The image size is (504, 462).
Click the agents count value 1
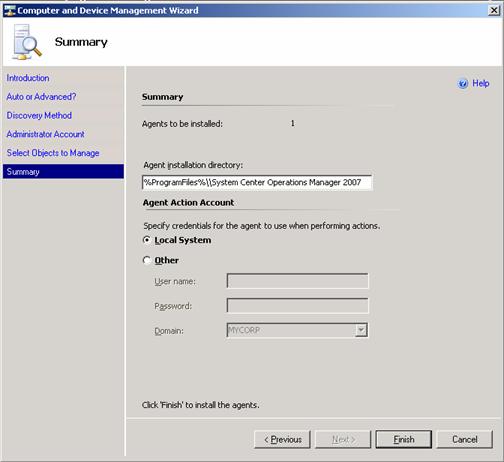tap(293, 123)
